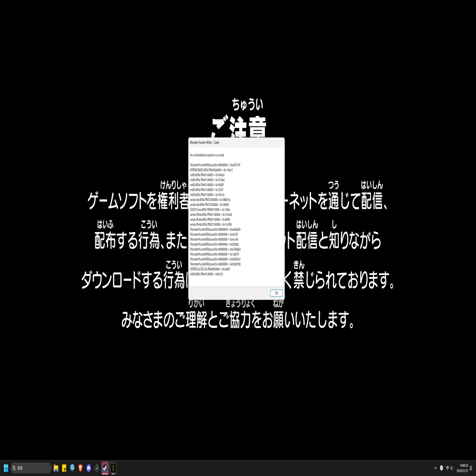Open the hexagonal RGB utility taskbar icon

[x=97, y=468]
